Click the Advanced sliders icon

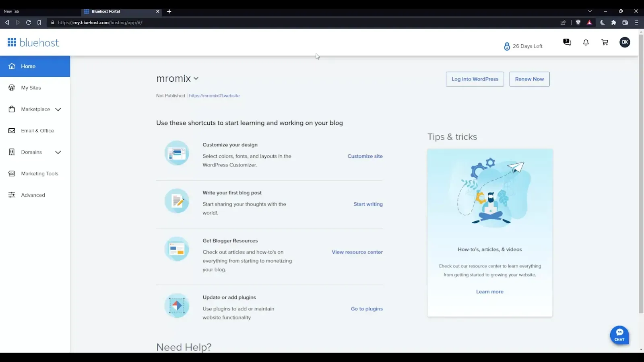click(x=12, y=195)
